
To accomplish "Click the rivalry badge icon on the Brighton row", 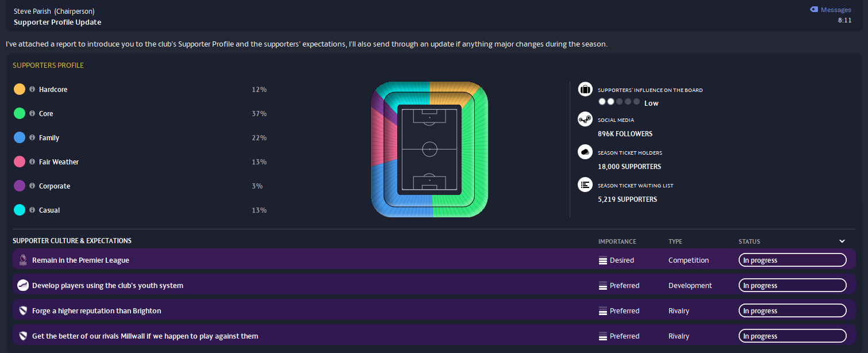I will (x=23, y=310).
